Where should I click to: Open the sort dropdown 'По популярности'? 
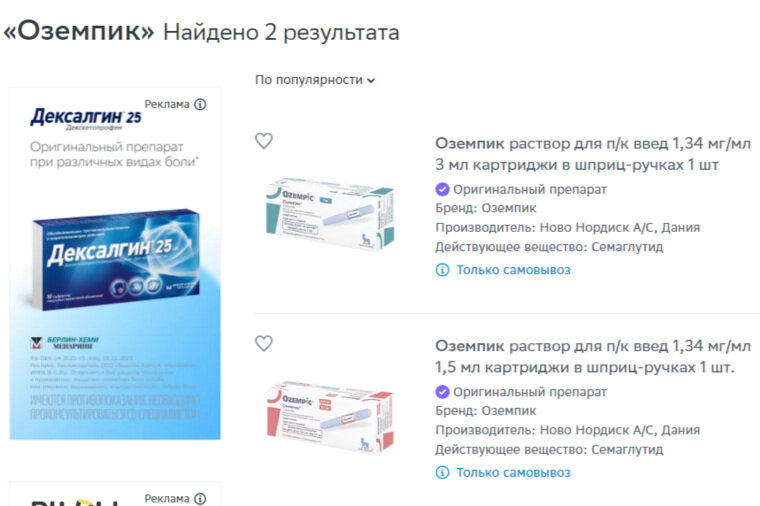(315, 80)
